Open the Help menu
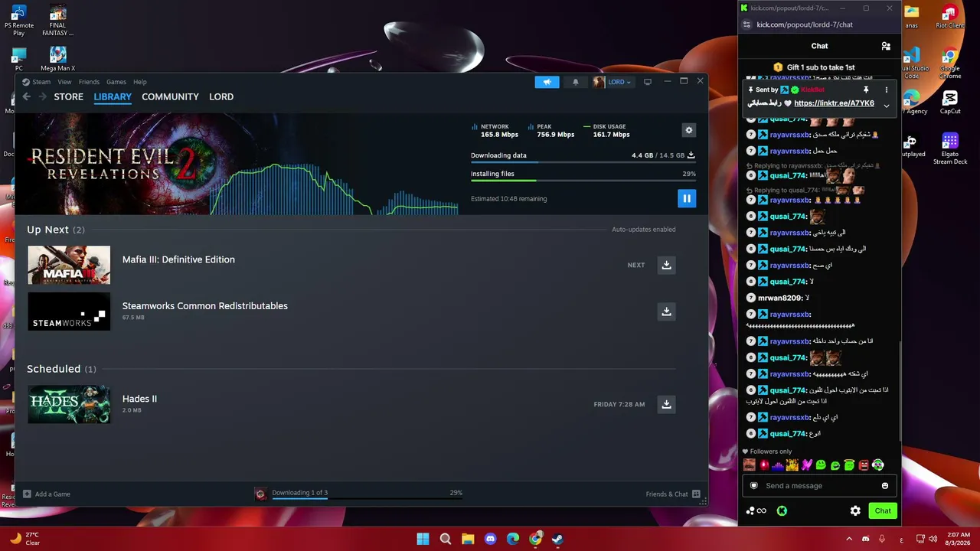Image resolution: width=980 pixels, height=551 pixels. click(x=140, y=82)
